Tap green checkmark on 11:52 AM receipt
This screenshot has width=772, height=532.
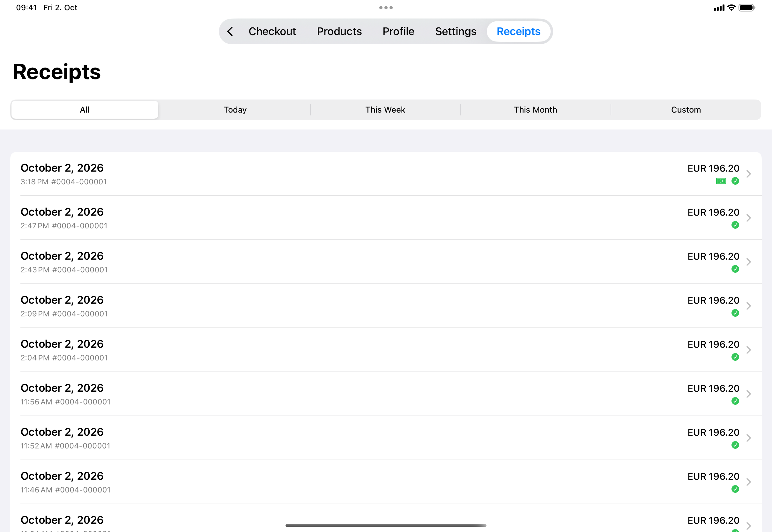pos(735,445)
